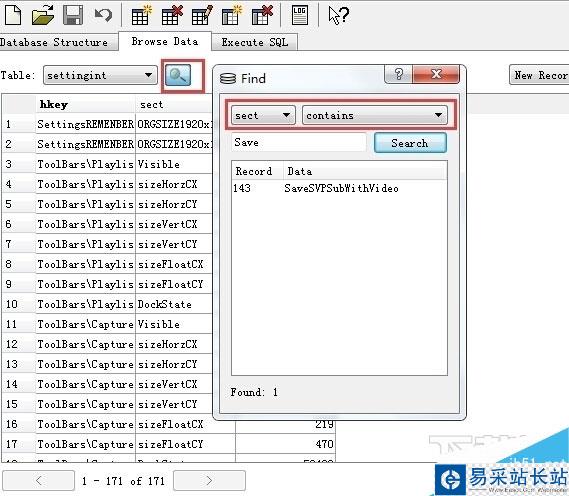Click ToolBars\Playlis hkey cell in row 3

coord(85,164)
